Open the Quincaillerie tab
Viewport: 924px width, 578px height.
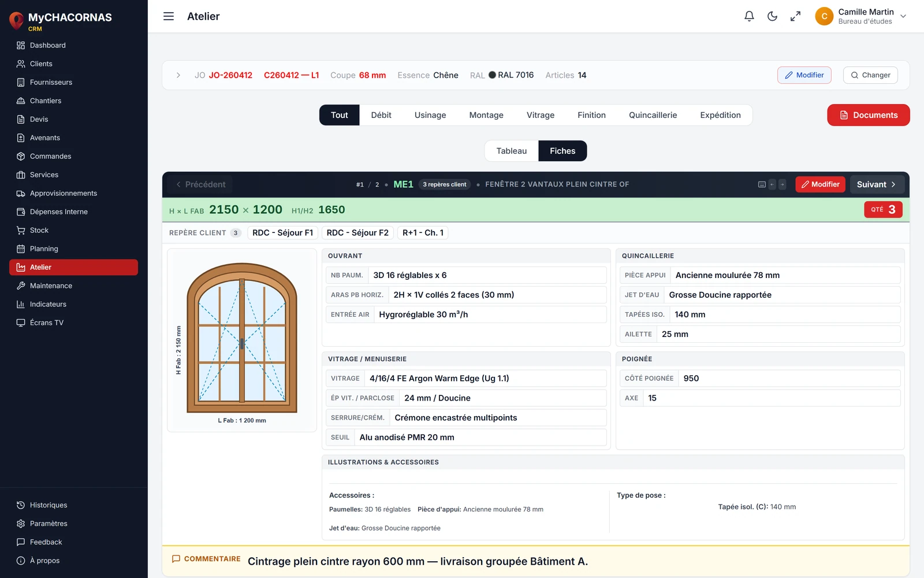pos(653,115)
